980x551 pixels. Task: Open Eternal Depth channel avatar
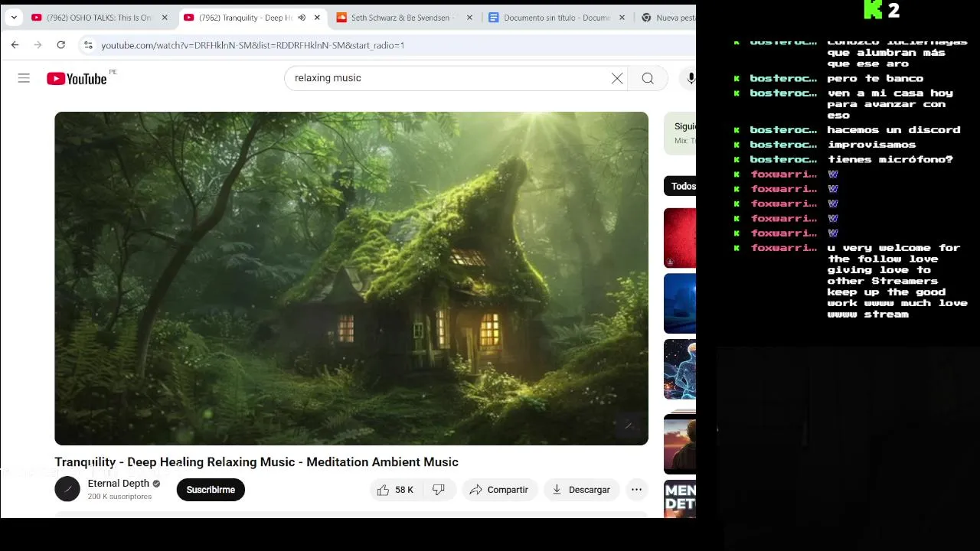pos(67,489)
